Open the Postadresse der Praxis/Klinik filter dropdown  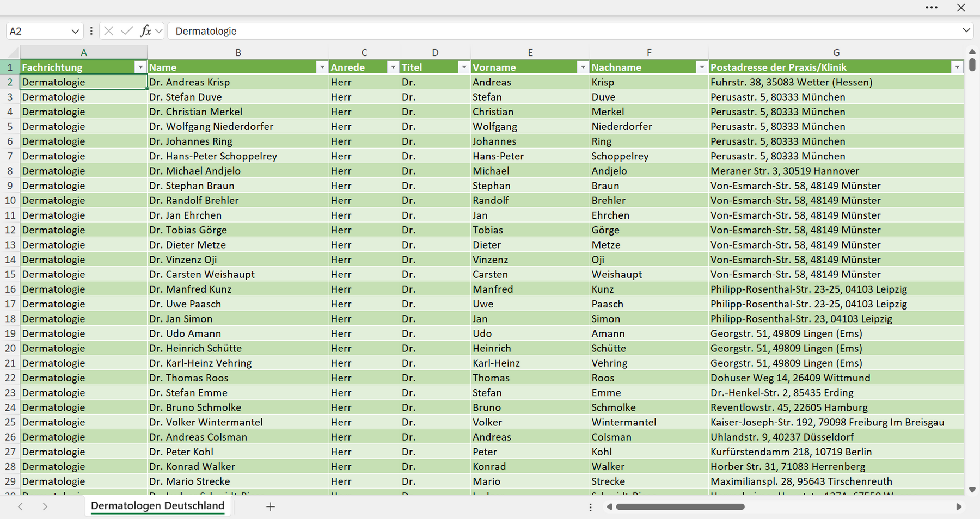(x=957, y=67)
